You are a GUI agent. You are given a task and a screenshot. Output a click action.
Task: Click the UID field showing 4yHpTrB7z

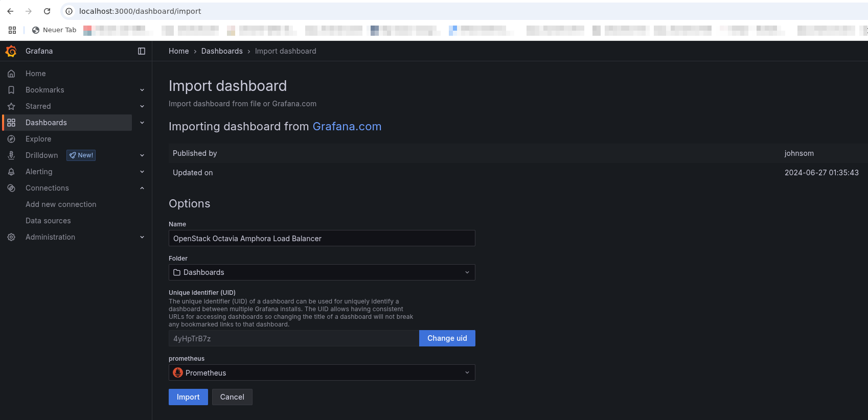(x=294, y=338)
